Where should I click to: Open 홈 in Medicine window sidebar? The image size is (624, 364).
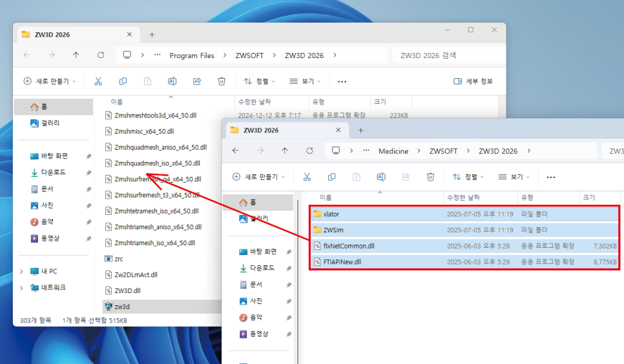coord(258,203)
